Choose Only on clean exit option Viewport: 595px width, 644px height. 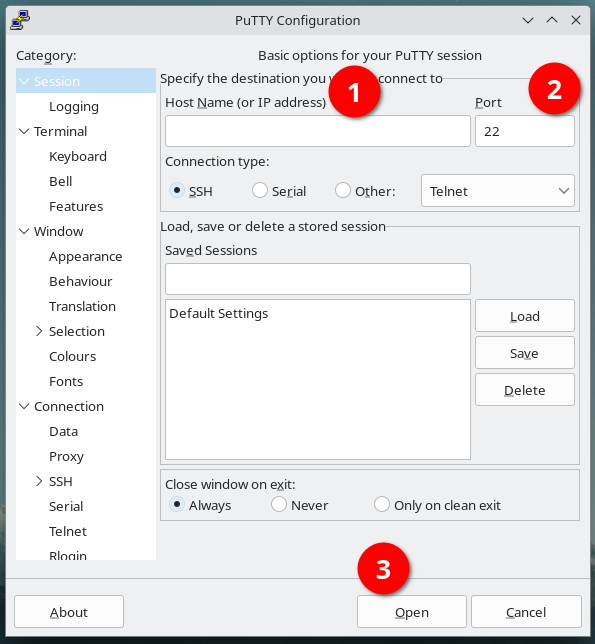(382, 504)
